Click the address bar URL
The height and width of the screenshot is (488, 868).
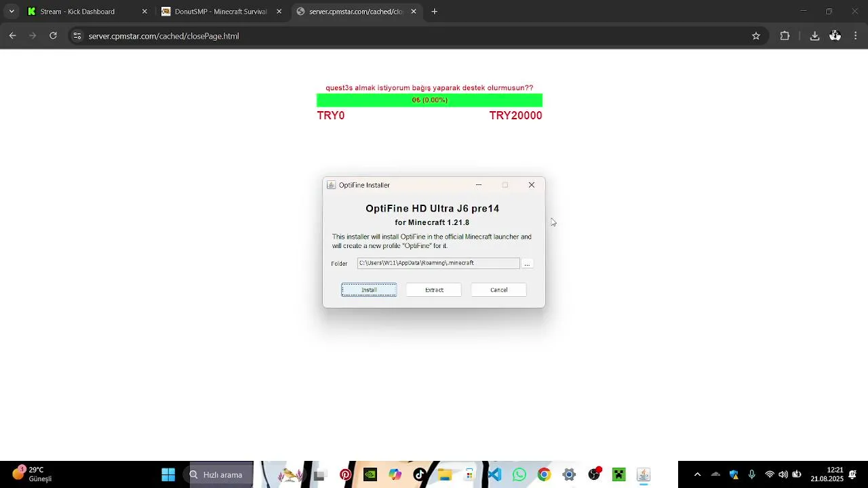coord(163,36)
